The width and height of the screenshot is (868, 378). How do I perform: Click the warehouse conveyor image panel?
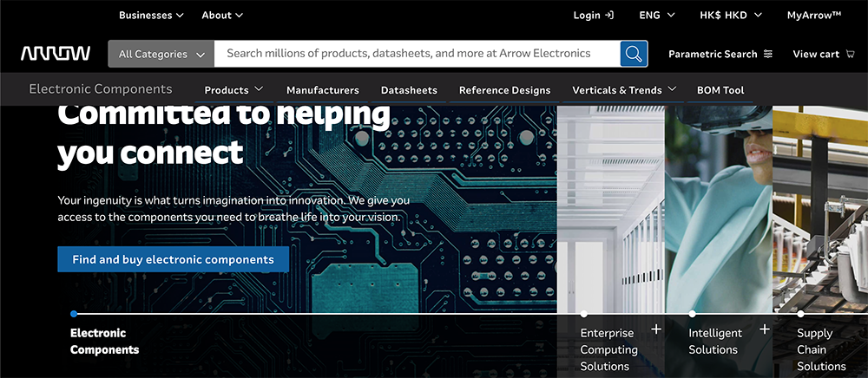pos(820,209)
